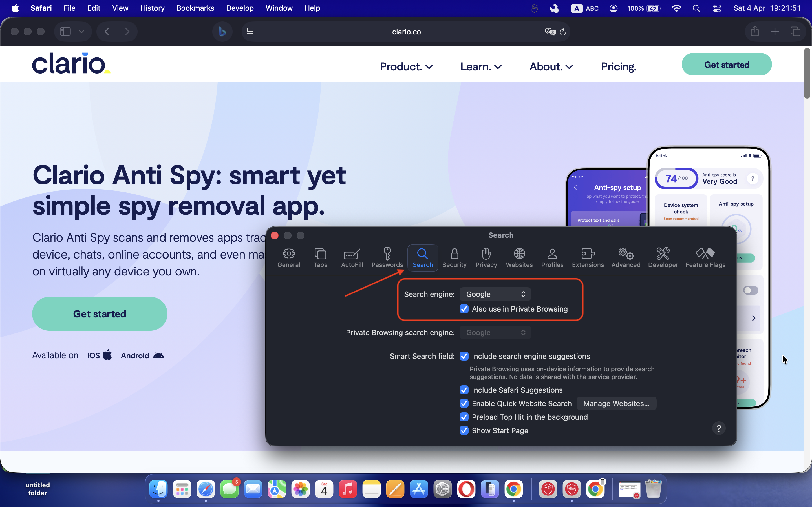Click the translate page icon in address bar
The height and width of the screenshot is (507, 812).
click(x=550, y=32)
